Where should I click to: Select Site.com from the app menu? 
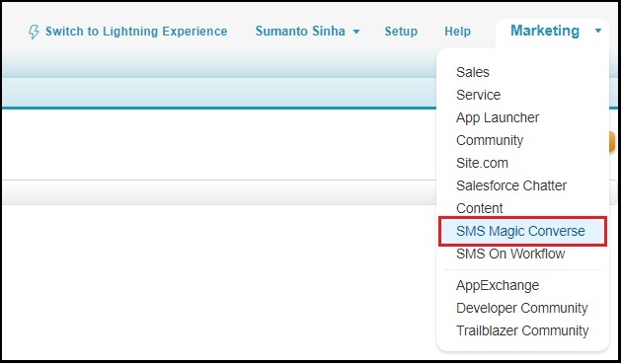coord(482,163)
